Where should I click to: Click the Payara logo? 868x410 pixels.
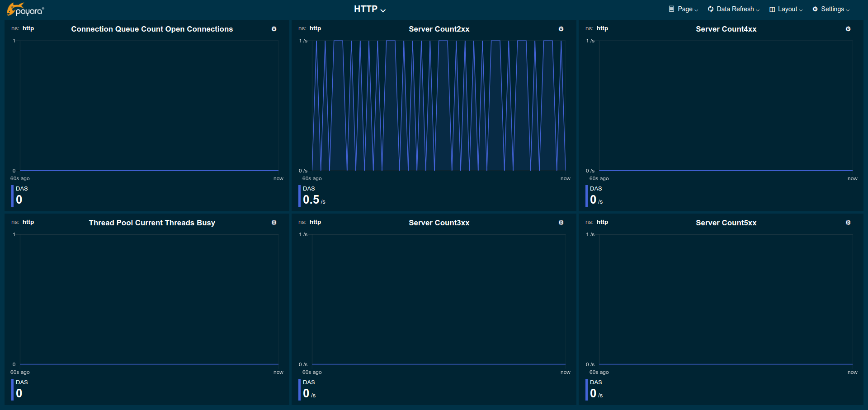point(25,9)
